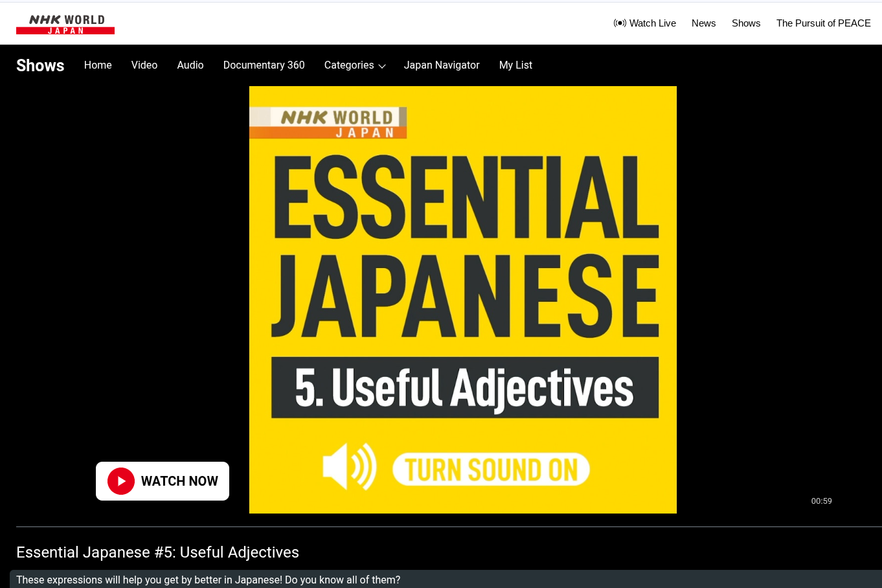
Task: Click the Shows section heading
Action: (40, 65)
